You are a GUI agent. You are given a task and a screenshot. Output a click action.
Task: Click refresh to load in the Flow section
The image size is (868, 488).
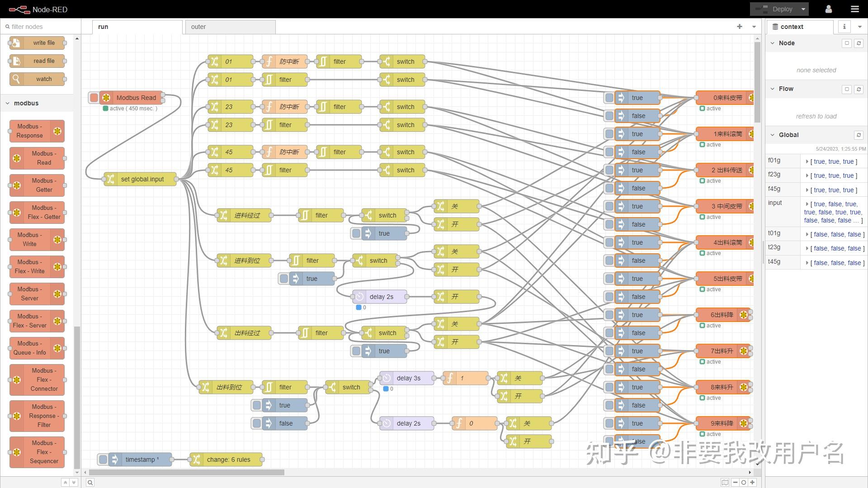pyautogui.click(x=816, y=116)
